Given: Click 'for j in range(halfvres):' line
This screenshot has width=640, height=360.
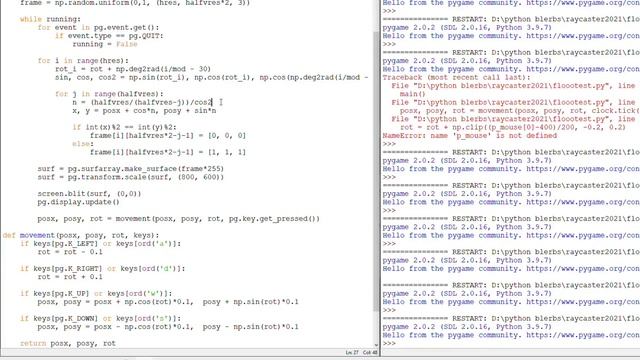Looking at the screenshot, I should (x=109, y=94).
